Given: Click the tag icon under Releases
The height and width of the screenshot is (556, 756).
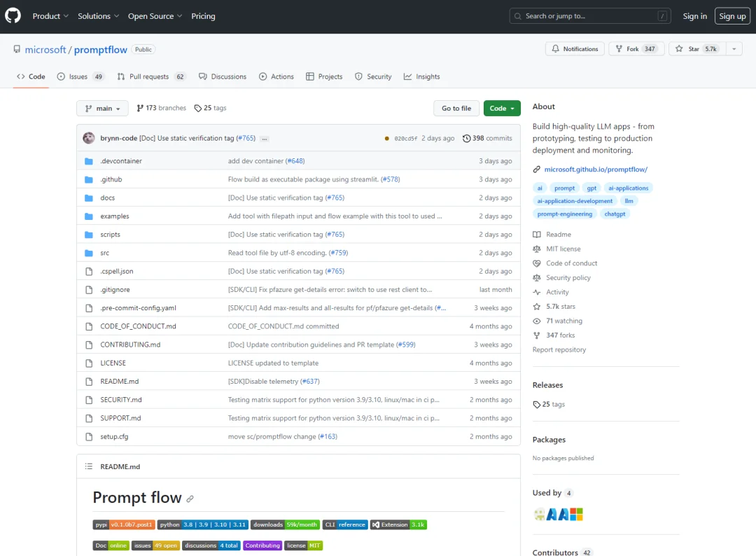Looking at the screenshot, I should tap(537, 405).
